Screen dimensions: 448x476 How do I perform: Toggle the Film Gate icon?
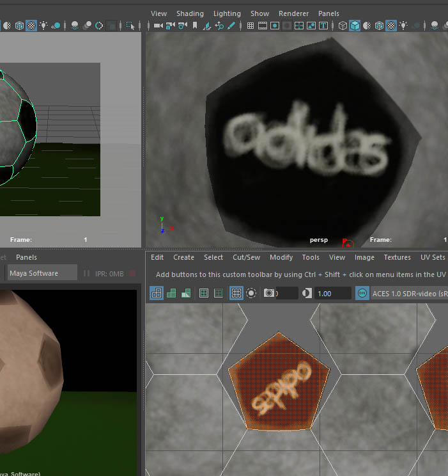point(263,26)
